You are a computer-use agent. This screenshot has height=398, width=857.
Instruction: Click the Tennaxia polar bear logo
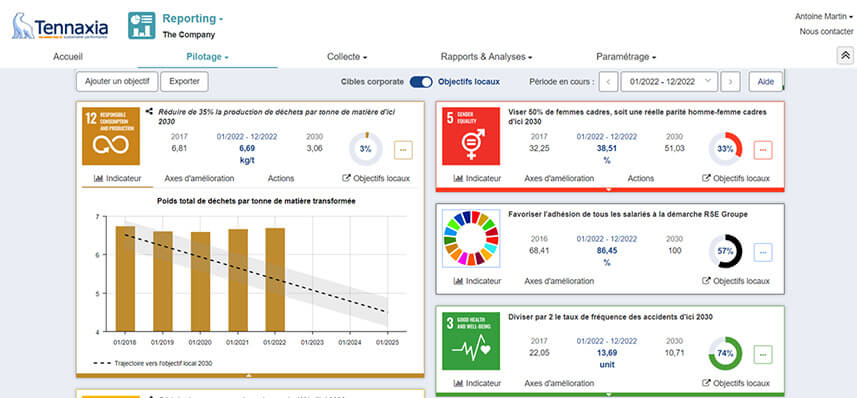click(60, 27)
